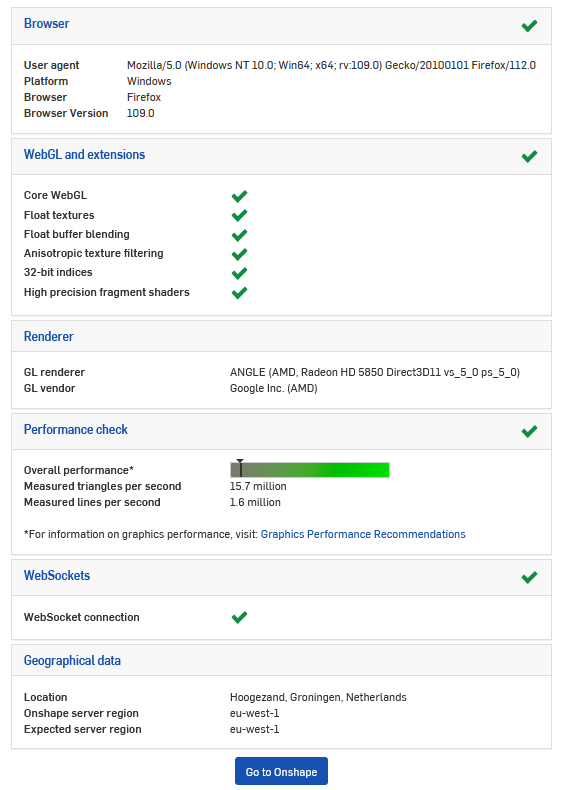
Task: Click the Anisotropic texture filtering checkmark
Action: [239, 254]
